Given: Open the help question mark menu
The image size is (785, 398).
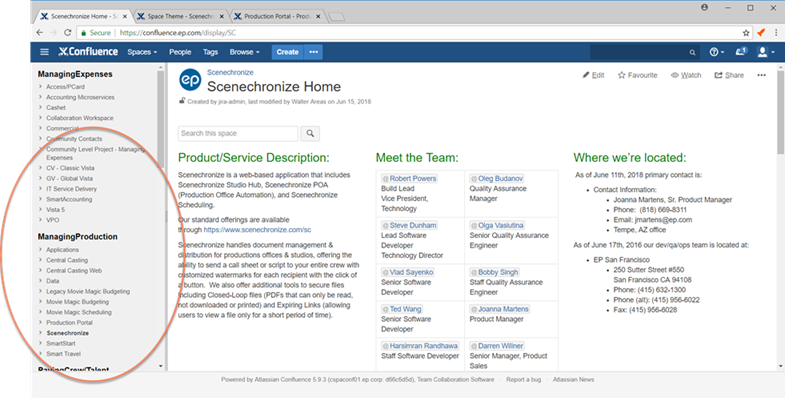Looking at the screenshot, I should pyautogui.click(x=716, y=52).
